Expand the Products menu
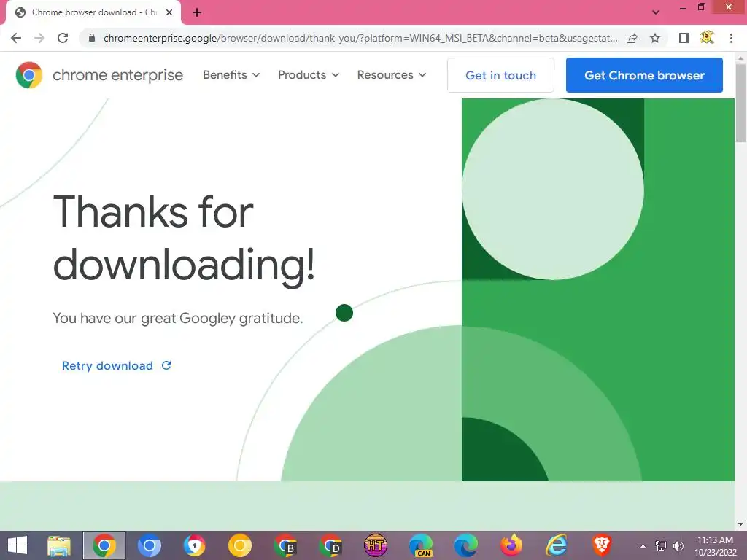The width and height of the screenshot is (747, 560). point(309,75)
